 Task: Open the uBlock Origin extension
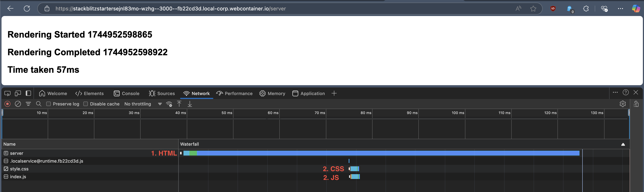tap(553, 9)
